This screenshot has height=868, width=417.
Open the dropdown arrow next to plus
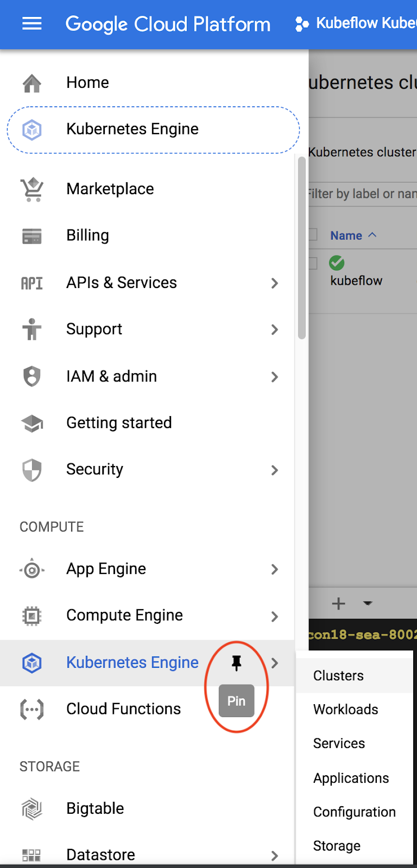pyautogui.click(x=368, y=603)
